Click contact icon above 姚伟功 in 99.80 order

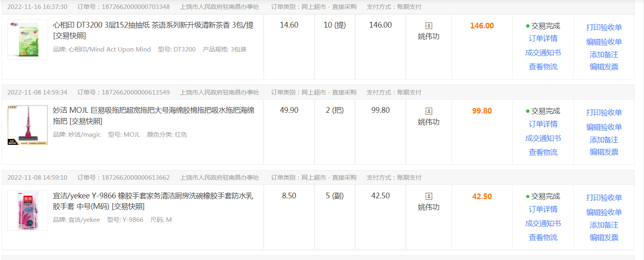[x=429, y=111]
